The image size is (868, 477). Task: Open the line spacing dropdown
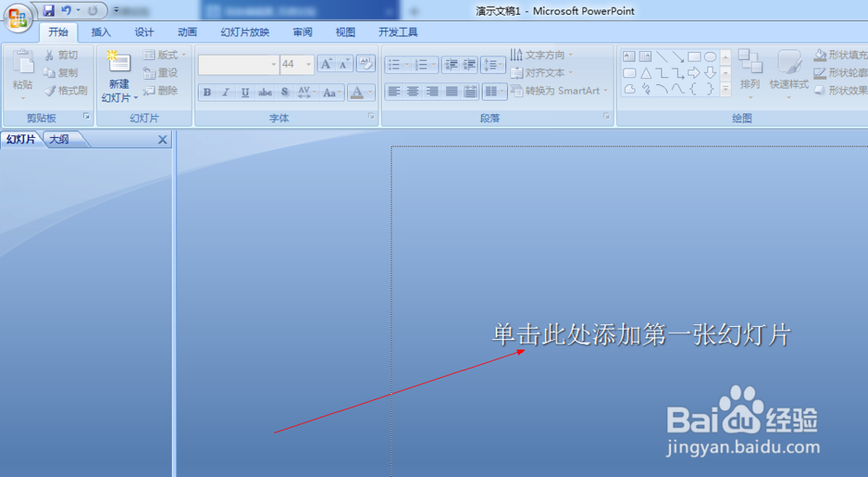tap(493, 65)
